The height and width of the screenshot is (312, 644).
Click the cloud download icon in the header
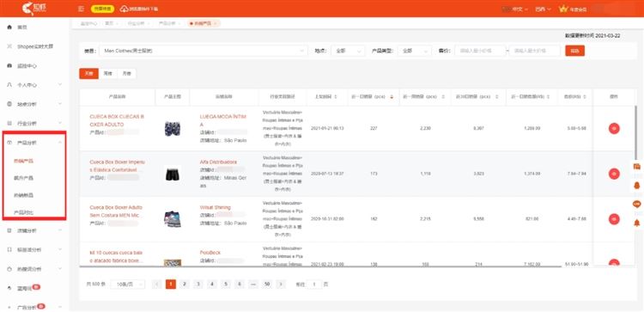tap(124, 9)
